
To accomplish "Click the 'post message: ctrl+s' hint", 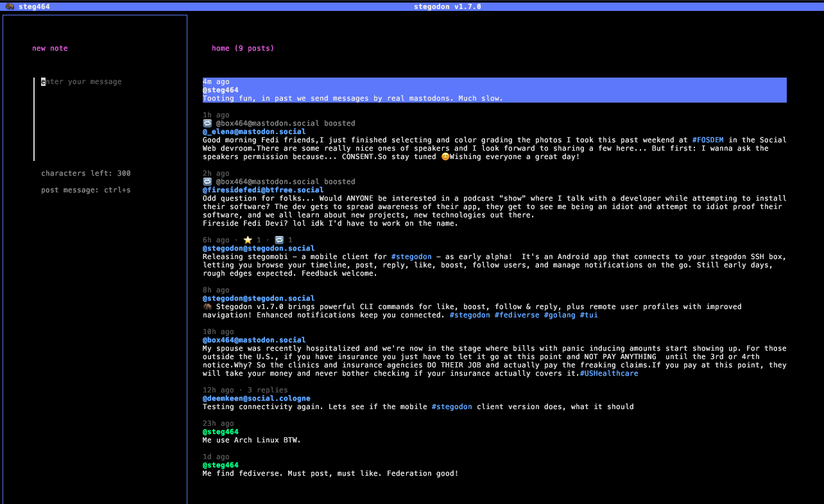I will pyautogui.click(x=86, y=190).
